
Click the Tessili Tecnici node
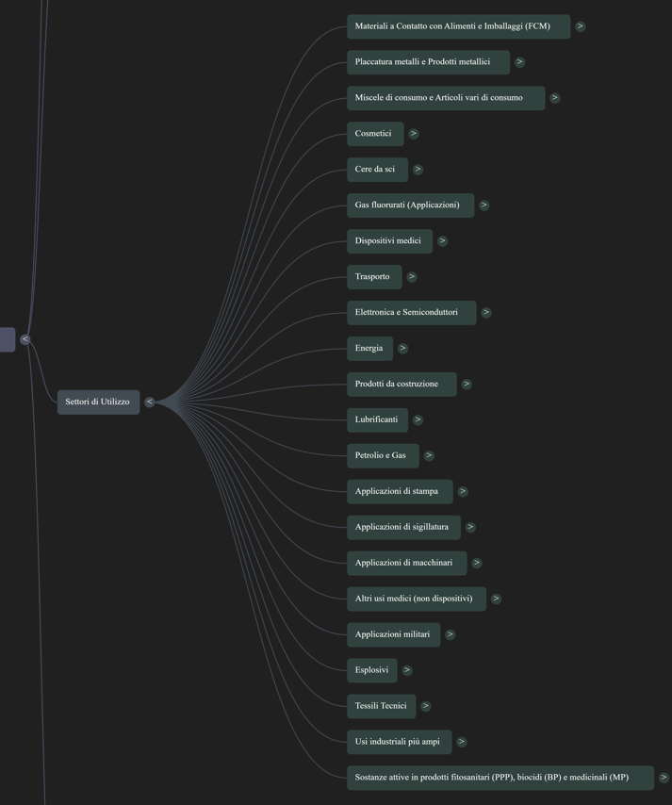point(381,706)
